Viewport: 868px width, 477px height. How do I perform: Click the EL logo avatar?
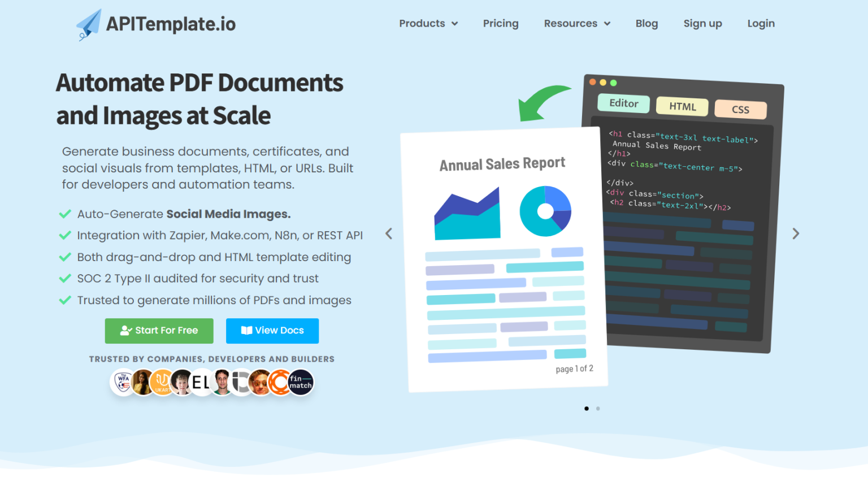[202, 383]
